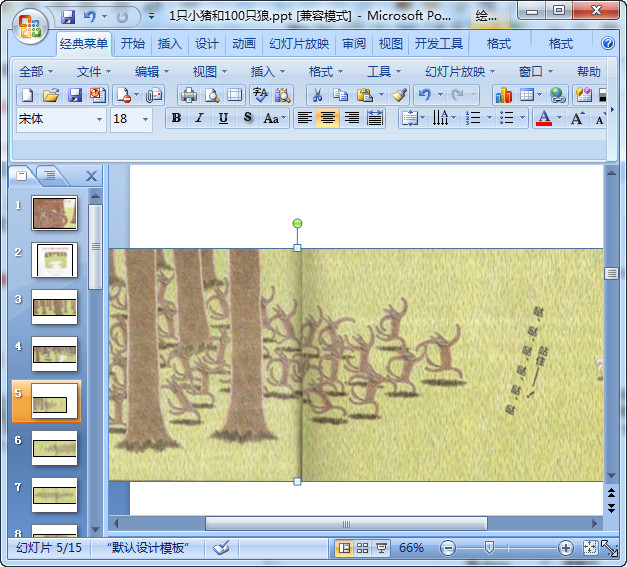Screen dimensions: 627x567
Task: Insert hyperlink with the globe icon
Action: 557,95
